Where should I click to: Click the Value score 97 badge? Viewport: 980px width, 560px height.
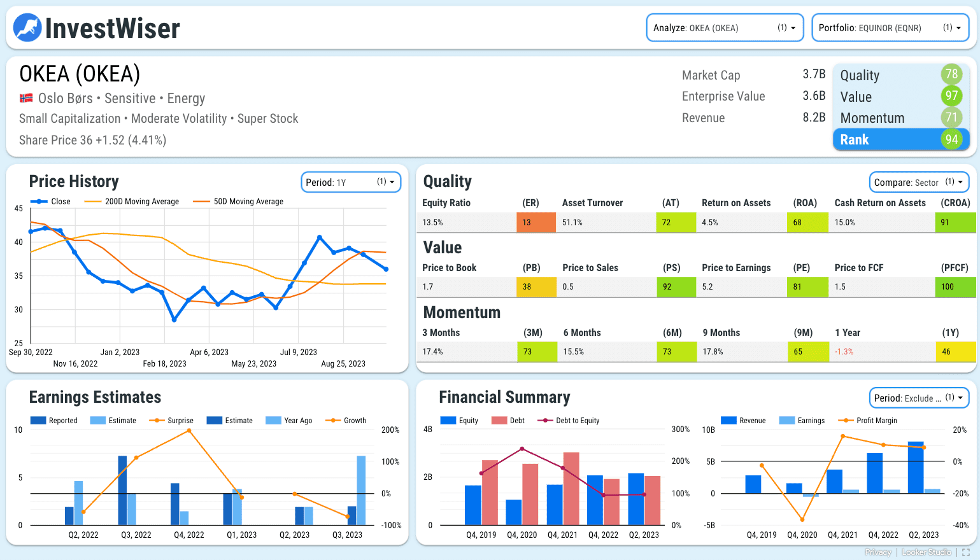pyautogui.click(x=951, y=96)
